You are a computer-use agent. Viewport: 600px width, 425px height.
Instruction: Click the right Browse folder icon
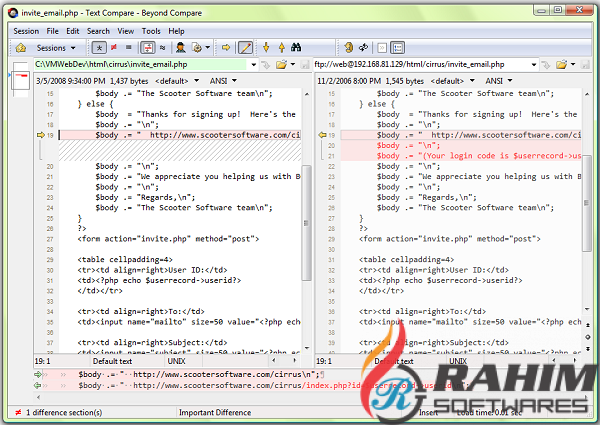point(561,65)
